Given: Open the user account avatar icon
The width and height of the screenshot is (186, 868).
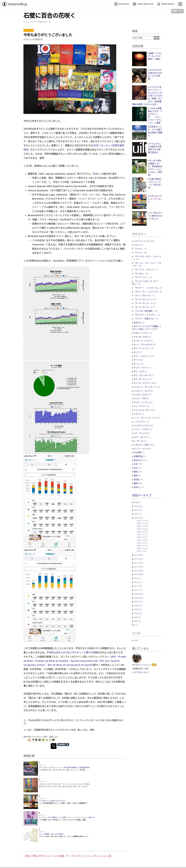Looking at the screenshot, I should [x=180, y=4].
